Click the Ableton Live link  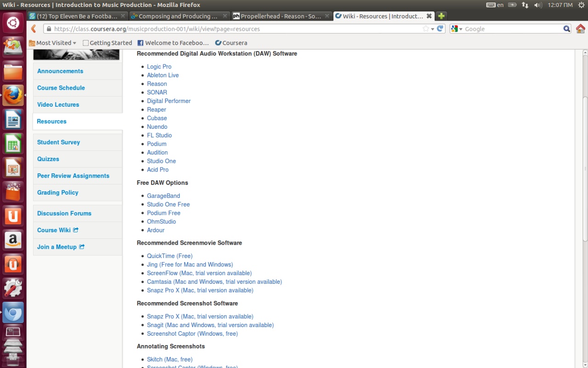163,75
